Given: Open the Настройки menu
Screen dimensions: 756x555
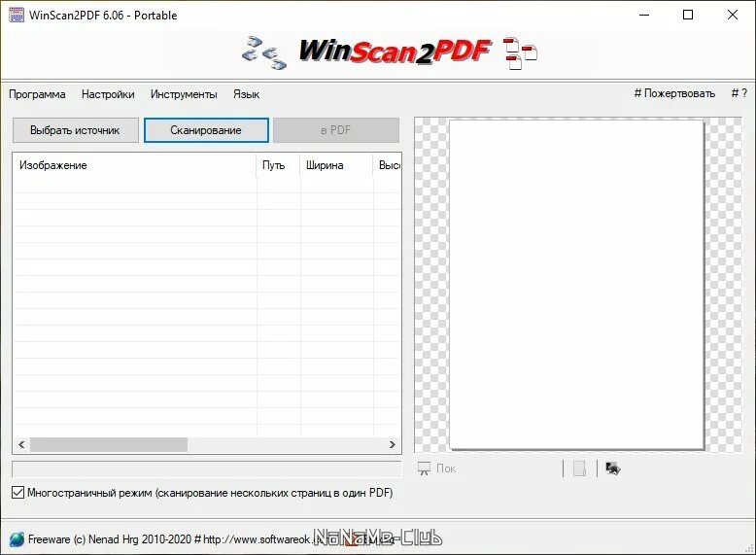Looking at the screenshot, I should tap(108, 94).
